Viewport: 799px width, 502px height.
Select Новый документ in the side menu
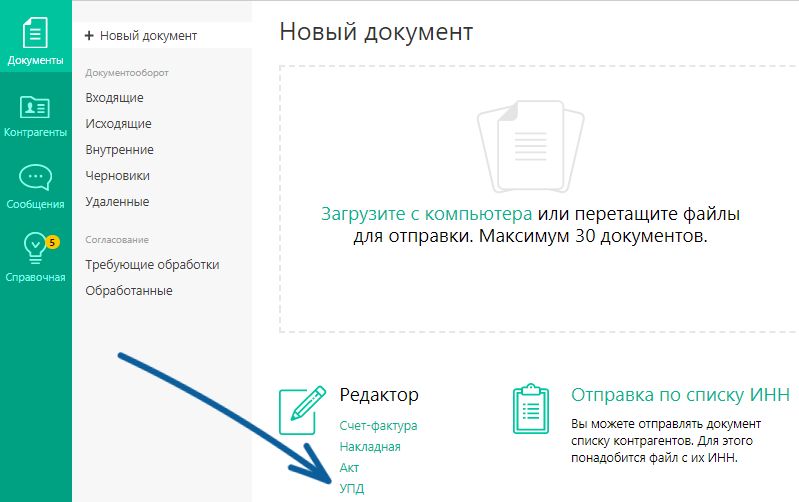(x=162, y=36)
